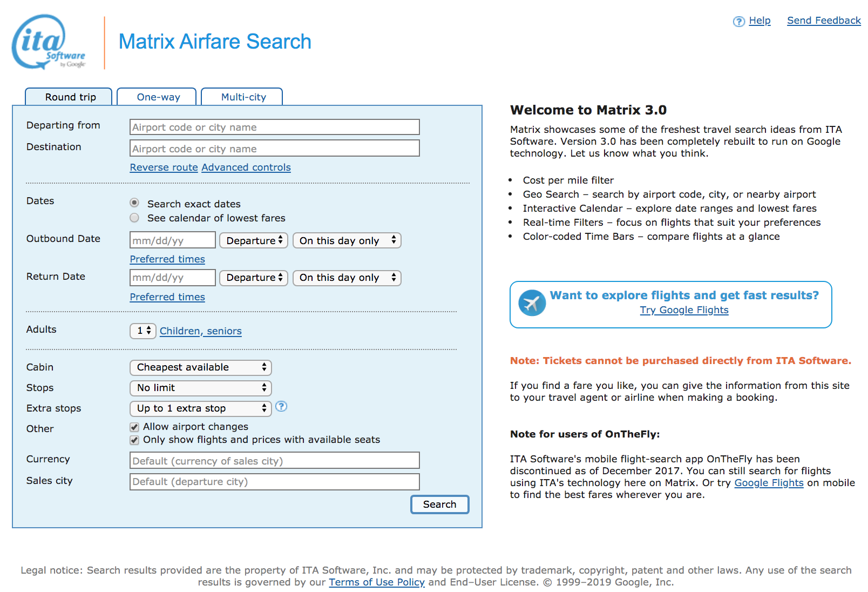Toggle Allow airport changes checkbox
Image resolution: width=868 pixels, height=592 pixels.
(x=134, y=427)
